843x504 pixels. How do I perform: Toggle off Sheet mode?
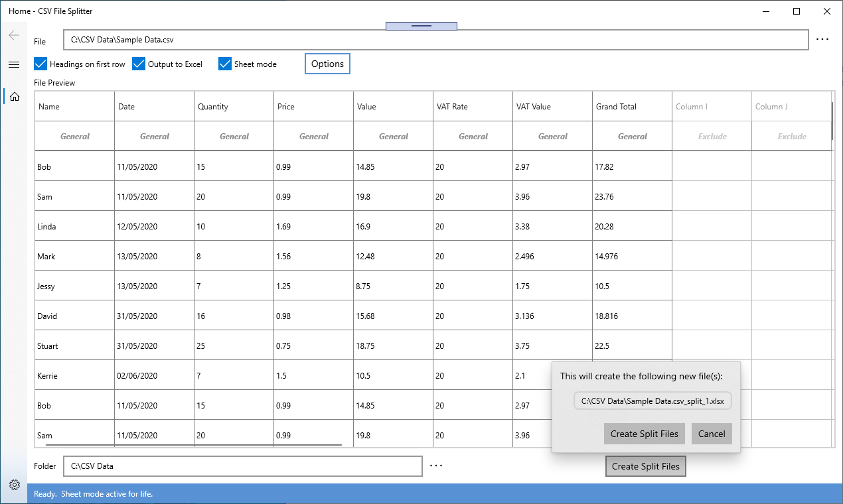click(x=224, y=64)
